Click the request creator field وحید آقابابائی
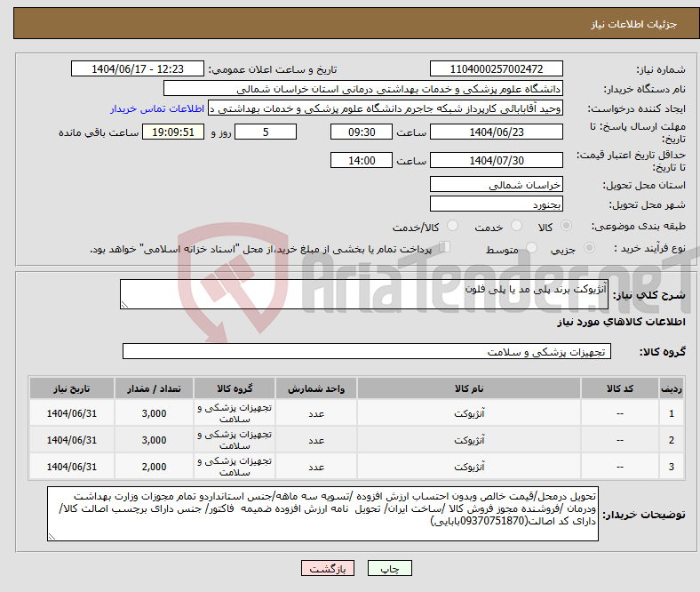The width and height of the screenshot is (700, 592). tap(386, 108)
